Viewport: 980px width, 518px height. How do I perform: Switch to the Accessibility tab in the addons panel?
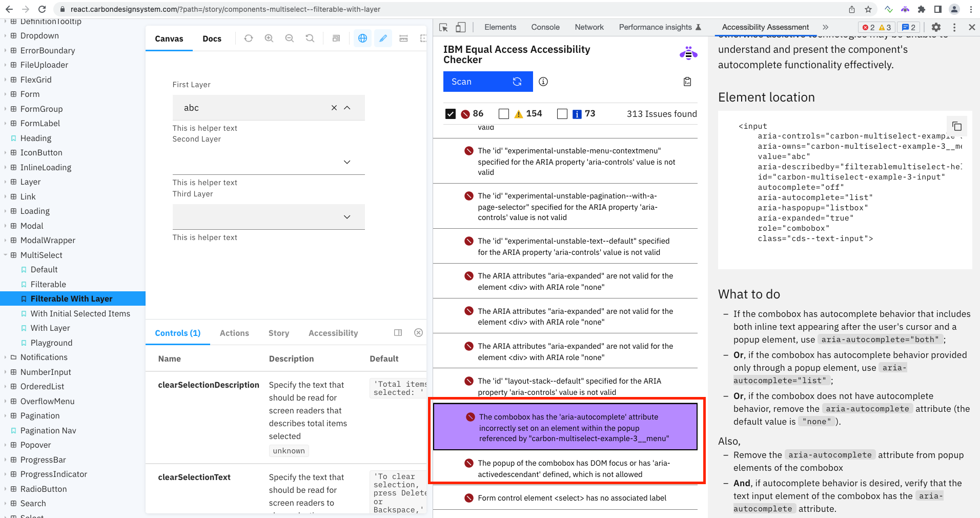click(x=333, y=333)
